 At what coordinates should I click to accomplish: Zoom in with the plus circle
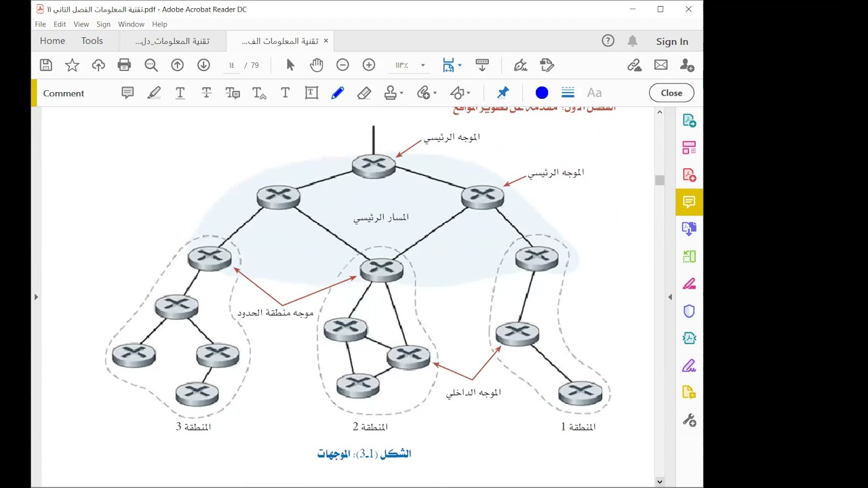point(369,65)
